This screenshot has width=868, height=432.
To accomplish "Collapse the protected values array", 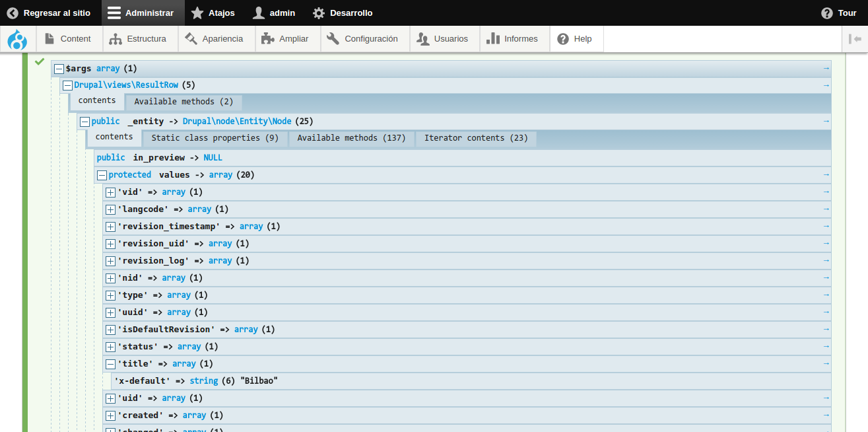I will point(102,175).
